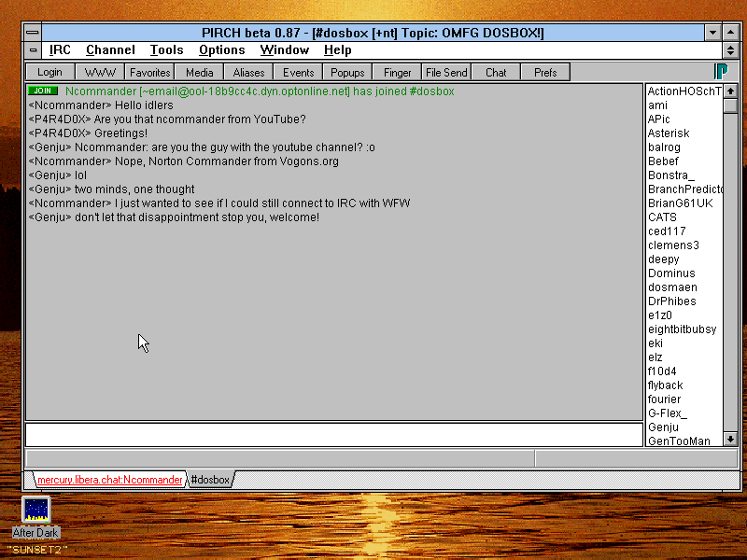Open the IRC menu
The width and height of the screenshot is (747, 560).
click(x=60, y=50)
